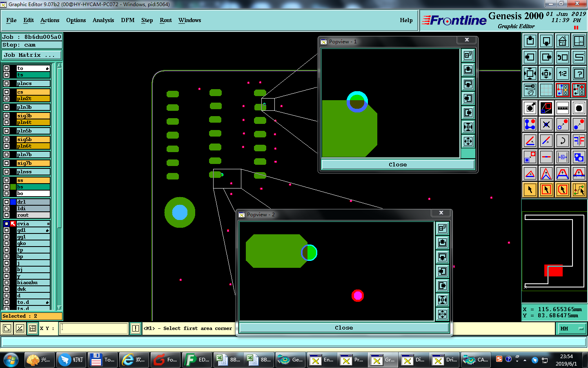588x368 pixels.
Task: Click the overlapping blue shapes icon
Action: tap(579, 157)
